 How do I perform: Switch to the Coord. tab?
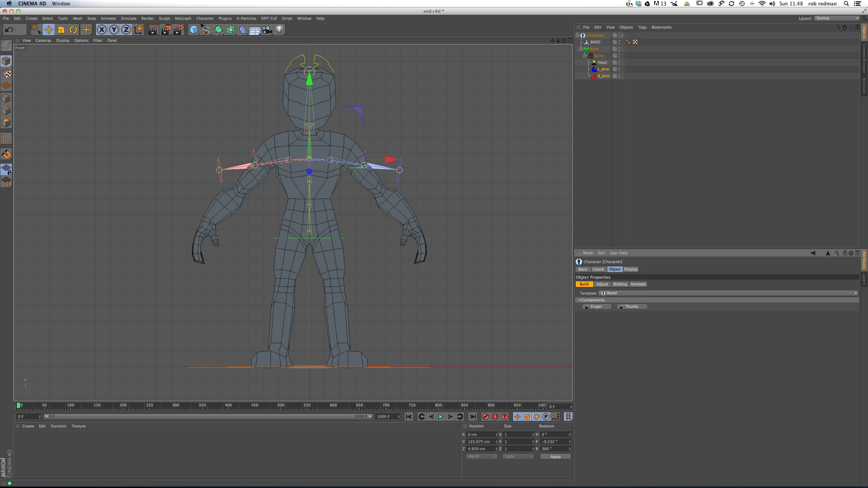(x=598, y=269)
